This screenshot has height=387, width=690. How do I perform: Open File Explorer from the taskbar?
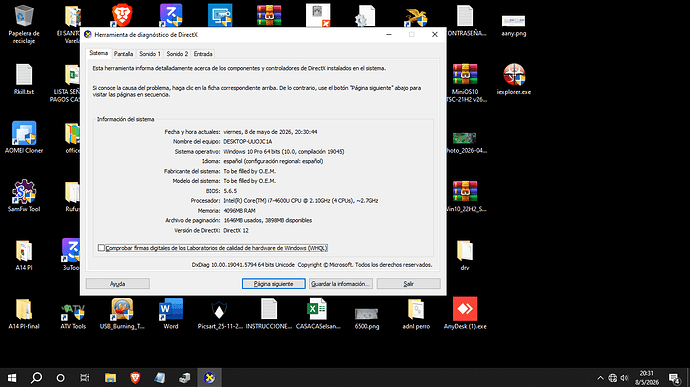tap(110, 377)
